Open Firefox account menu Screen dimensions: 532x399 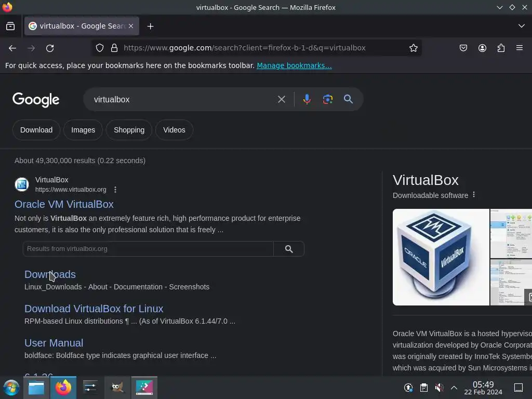tap(482, 48)
